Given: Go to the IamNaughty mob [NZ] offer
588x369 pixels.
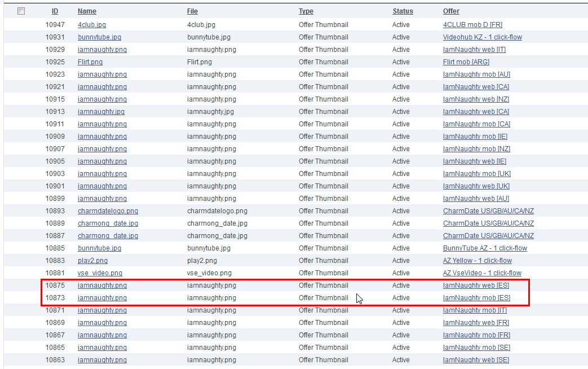Looking at the screenshot, I should (x=476, y=148).
